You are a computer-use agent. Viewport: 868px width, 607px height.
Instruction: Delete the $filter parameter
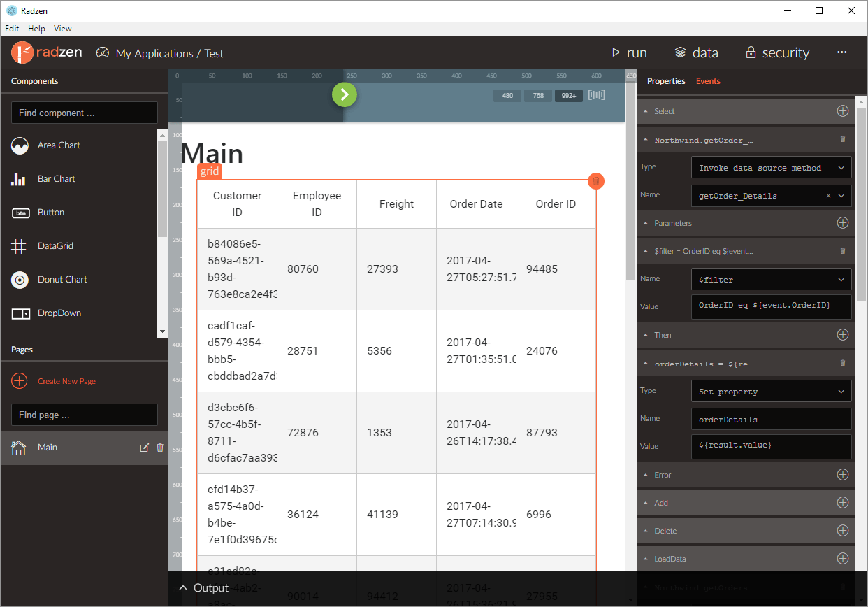843,251
